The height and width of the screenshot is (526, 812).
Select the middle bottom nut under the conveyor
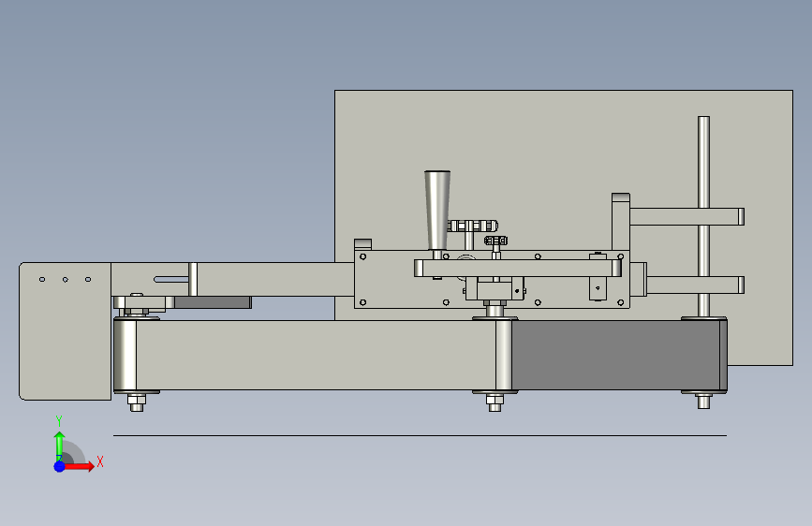point(495,400)
